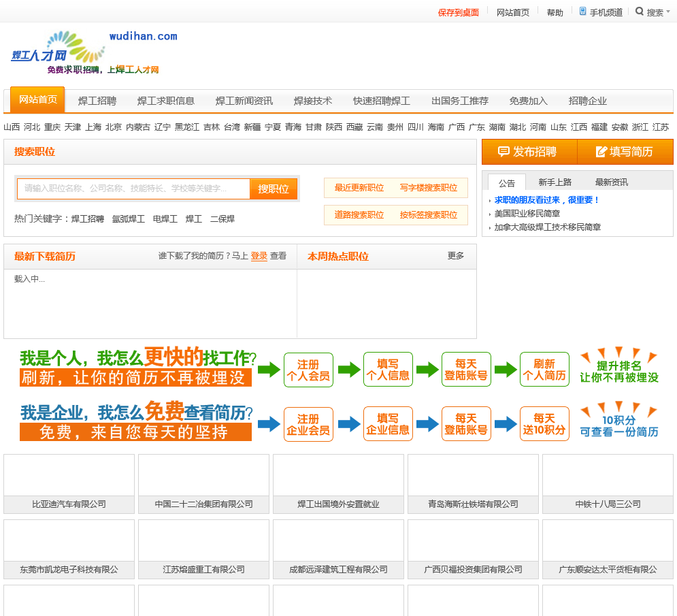Click the 最近更新职位 button
The height and width of the screenshot is (616, 677).
coord(359,188)
